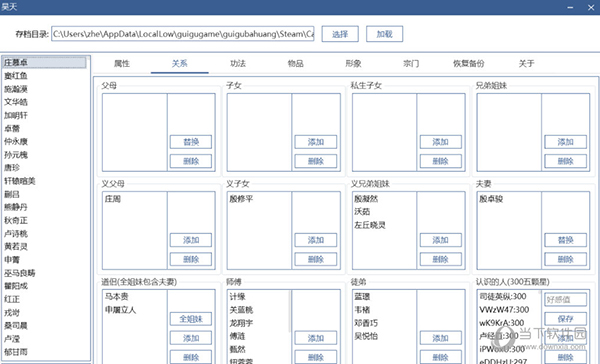This screenshot has height=364, width=600.
Task: Click 添加 in the 兄弟姐妹 group
Action: pyautogui.click(x=566, y=142)
